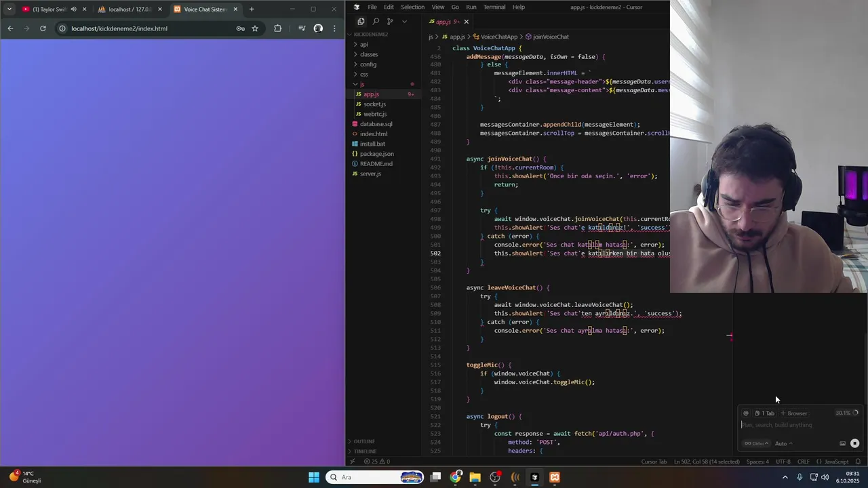
Task: Click the 1 Tab context chip
Action: tap(764, 413)
